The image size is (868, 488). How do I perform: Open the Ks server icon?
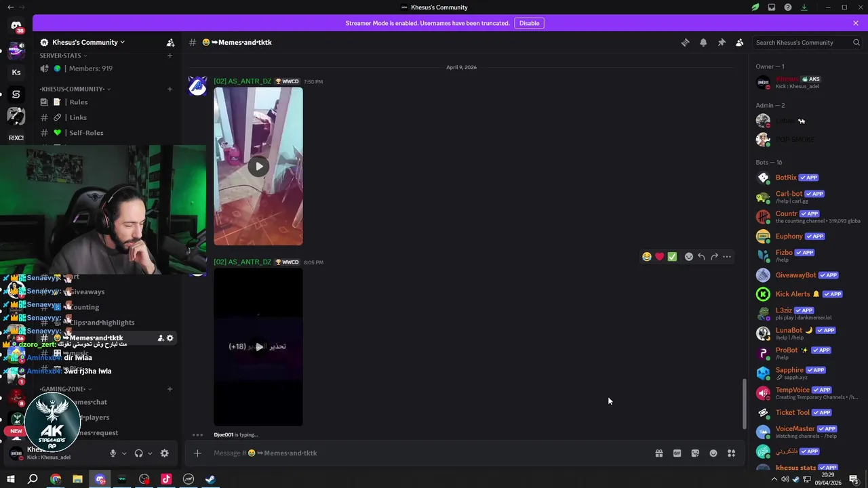point(16,73)
